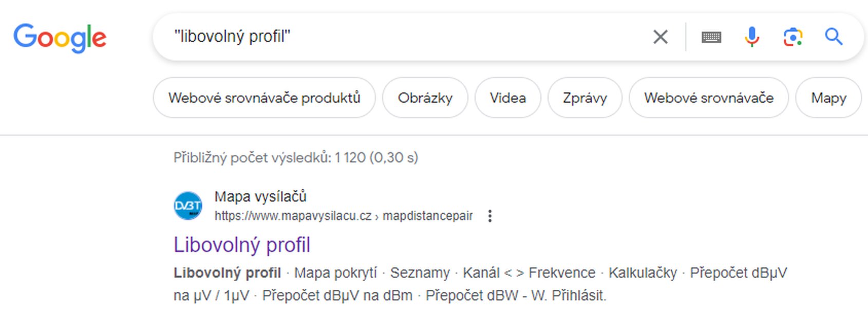The image size is (868, 331).
Task: Focus the search box containing "libovolný profil"
Action: pyautogui.click(x=401, y=37)
